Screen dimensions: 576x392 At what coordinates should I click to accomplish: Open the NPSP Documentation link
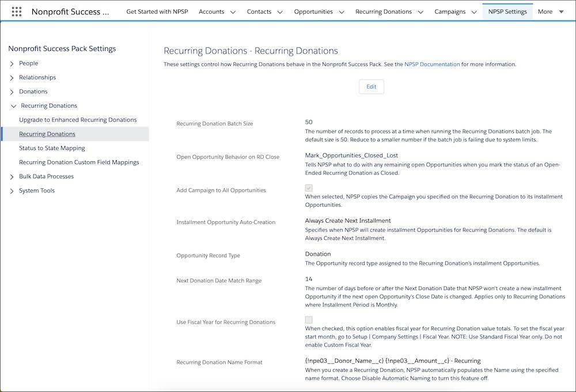[x=432, y=64]
